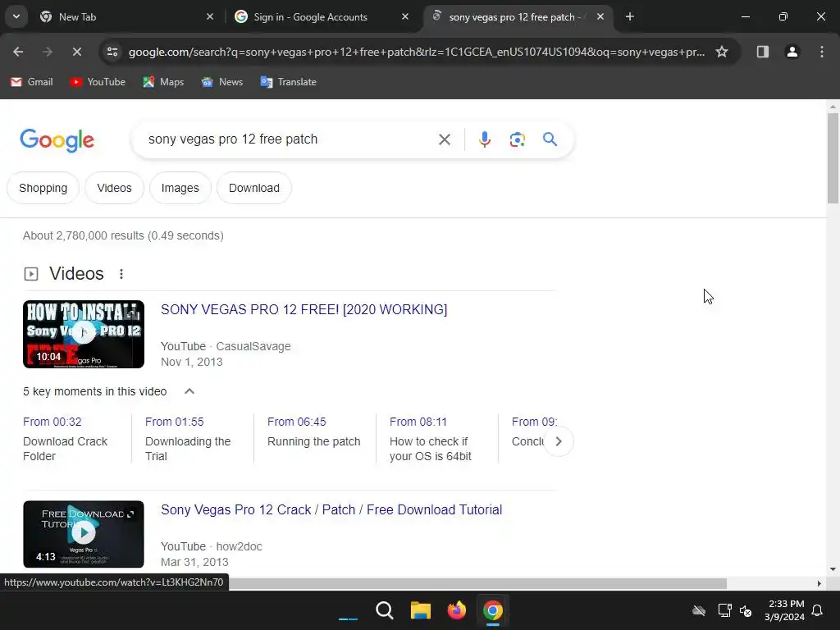Open the News bookmark
Image resolution: width=840 pixels, height=630 pixels.
(x=221, y=82)
